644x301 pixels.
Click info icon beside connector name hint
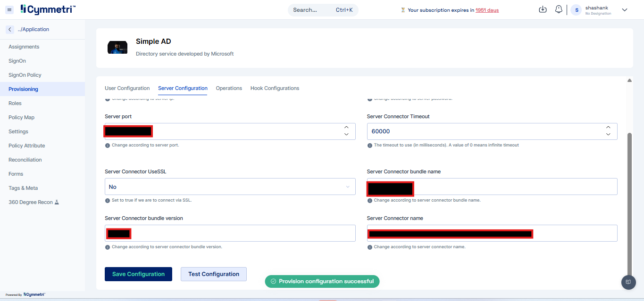pos(369,247)
